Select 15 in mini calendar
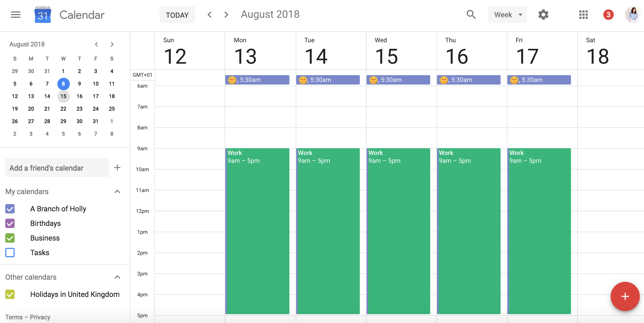The width and height of the screenshot is (644, 323). (x=63, y=96)
